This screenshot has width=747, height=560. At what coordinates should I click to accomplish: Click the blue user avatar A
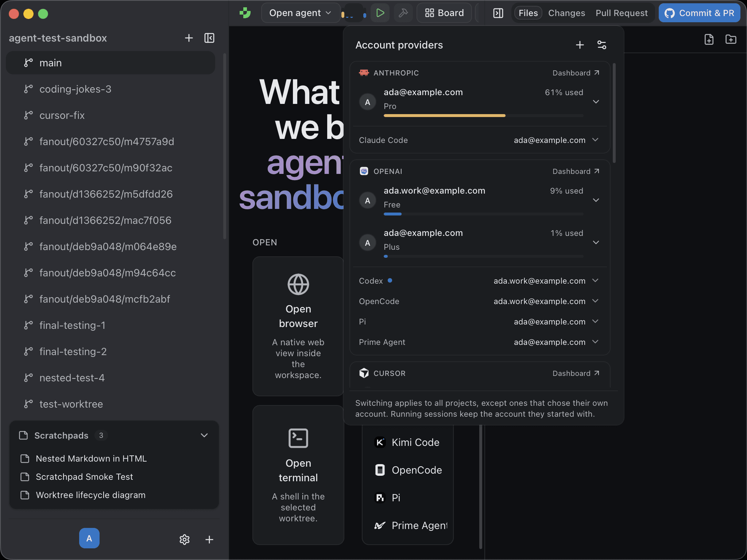(x=89, y=538)
